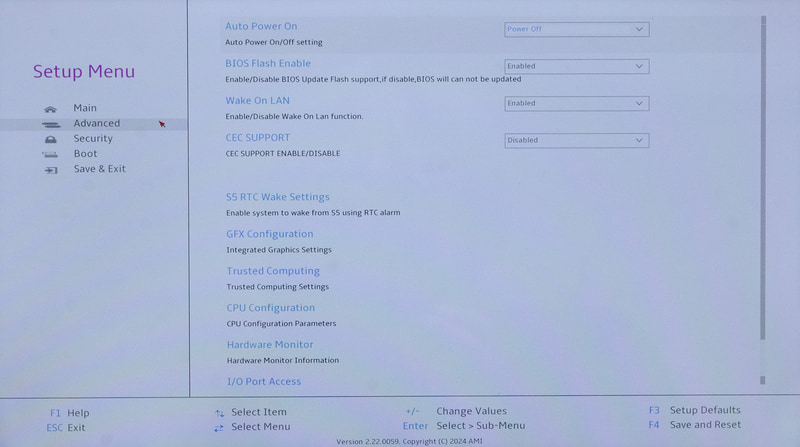Open GFX Configuration submenu

(x=269, y=234)
